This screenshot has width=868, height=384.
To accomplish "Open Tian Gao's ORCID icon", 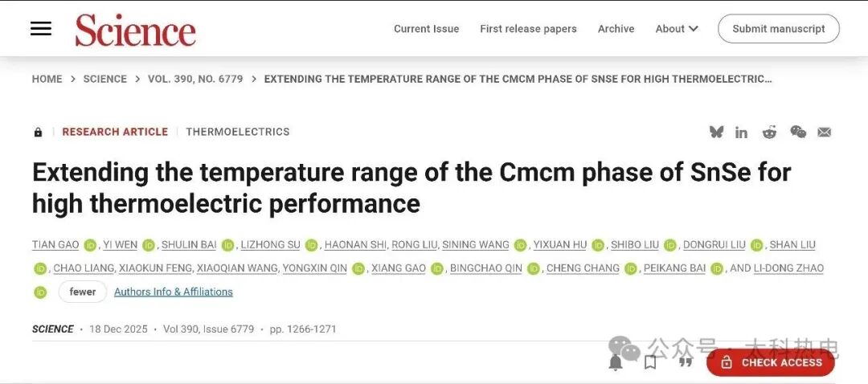I will [90, 245].
